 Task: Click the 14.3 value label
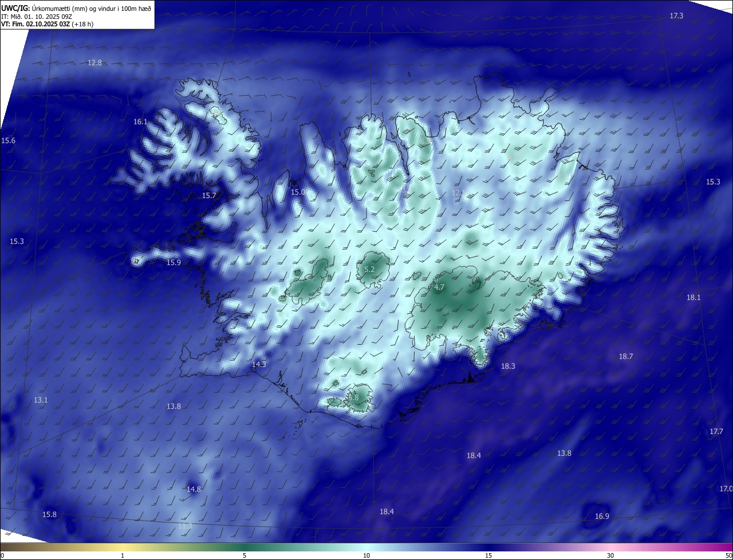(259, 365)
